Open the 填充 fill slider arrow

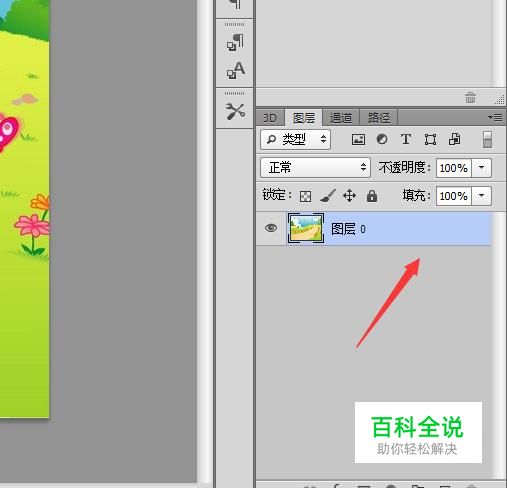point(481,196)
